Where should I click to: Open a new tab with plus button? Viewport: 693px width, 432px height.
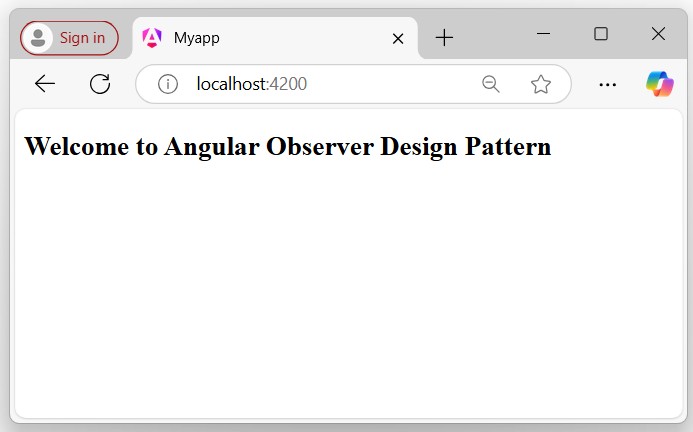pos(444,38)
